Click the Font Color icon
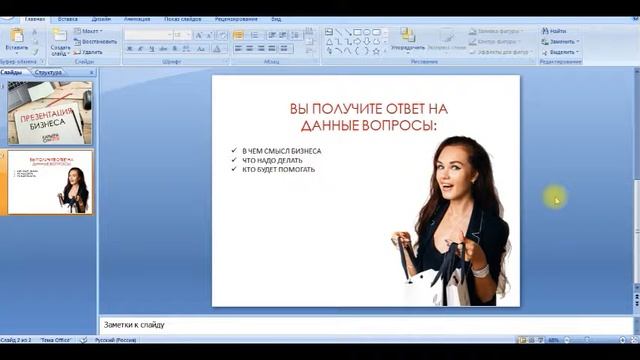This screenshot has width=640, height=360. (218, 49)
